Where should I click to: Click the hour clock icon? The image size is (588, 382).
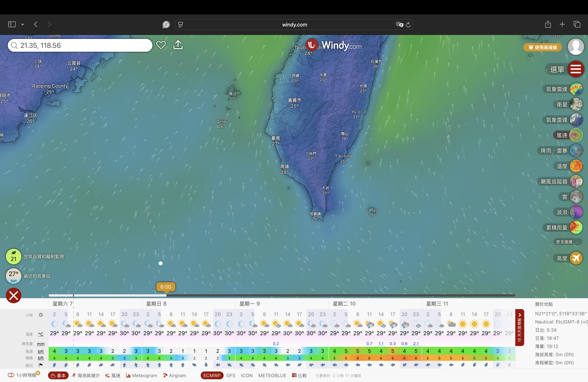pyautogui.click(x=41, y=315)
